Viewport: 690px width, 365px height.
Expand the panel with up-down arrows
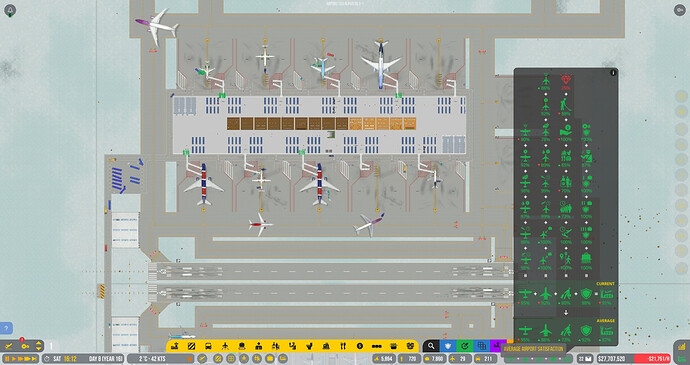click(39, 346)
